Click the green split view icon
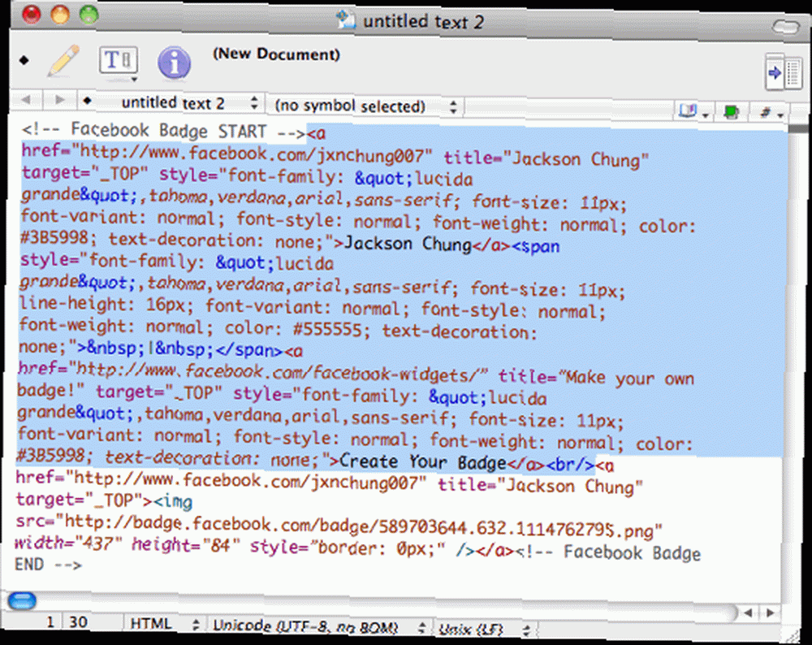Image resolution: width=812 pixels, height=645 pixels. click(731, 112)
